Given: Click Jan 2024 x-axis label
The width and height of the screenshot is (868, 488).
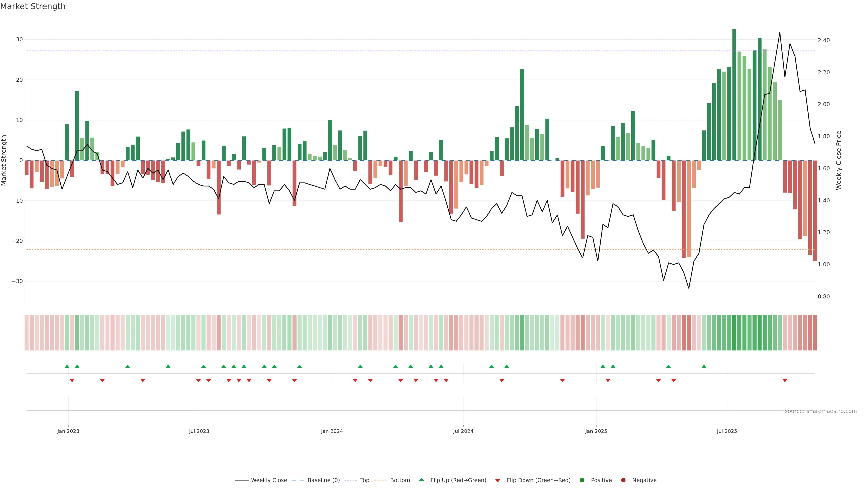Looking at the screenshot, I should (x=332, y=431).
